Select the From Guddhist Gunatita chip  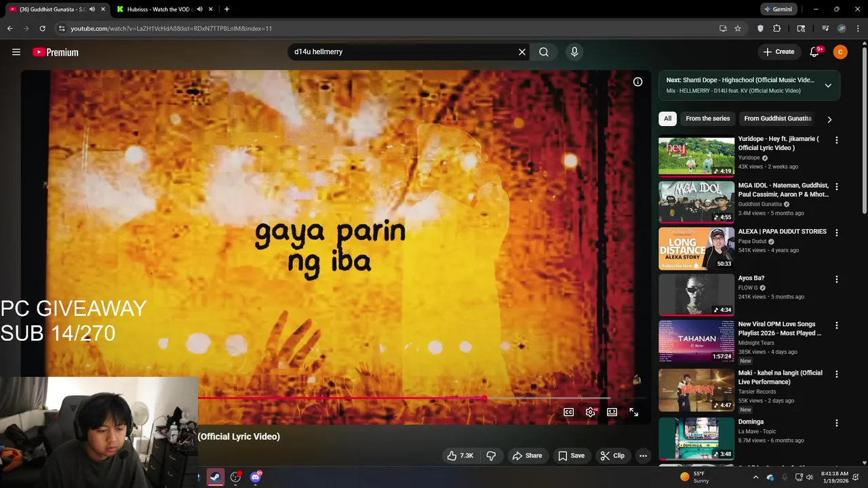click(777, 119)
